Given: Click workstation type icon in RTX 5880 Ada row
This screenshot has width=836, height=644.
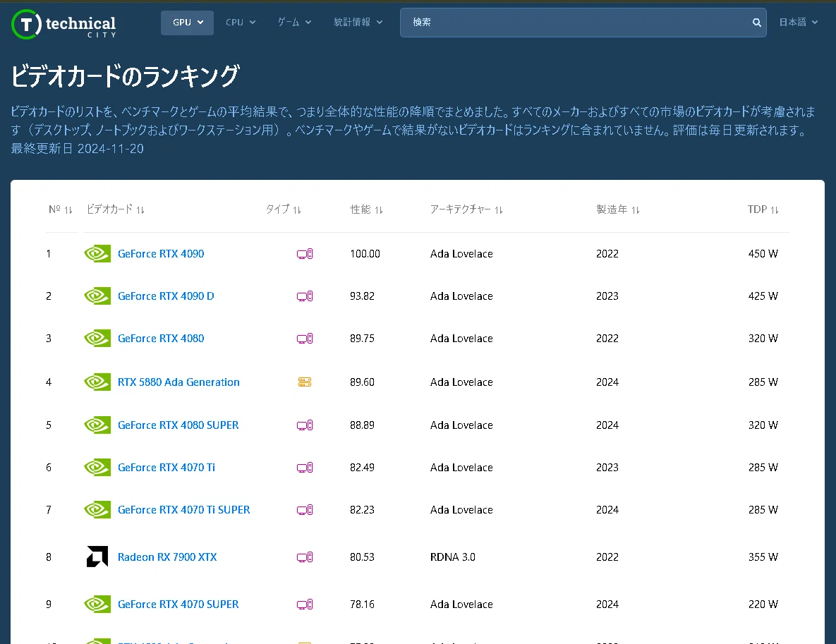Looking at the screenshot, I should (305, 382).
